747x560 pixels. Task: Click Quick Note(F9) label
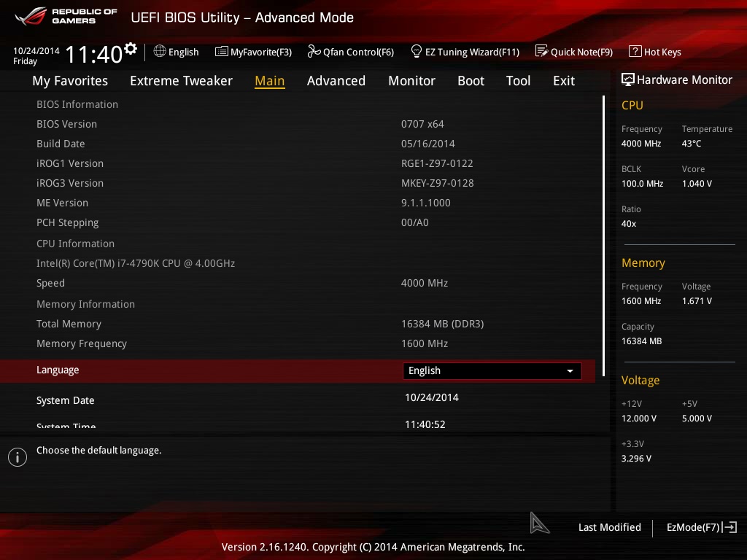point(581,52)
